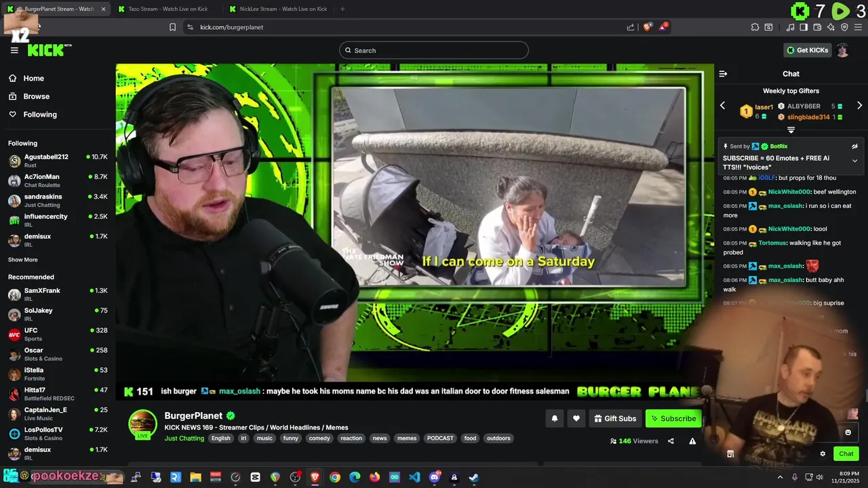Open browser main menu icon

pos(859,27)
